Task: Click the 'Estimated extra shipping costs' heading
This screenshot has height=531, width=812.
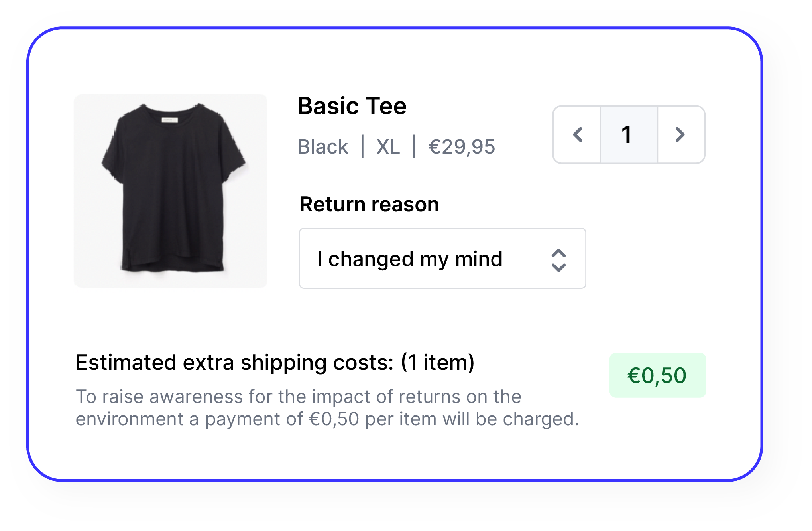Action: [x=275, y=362]
